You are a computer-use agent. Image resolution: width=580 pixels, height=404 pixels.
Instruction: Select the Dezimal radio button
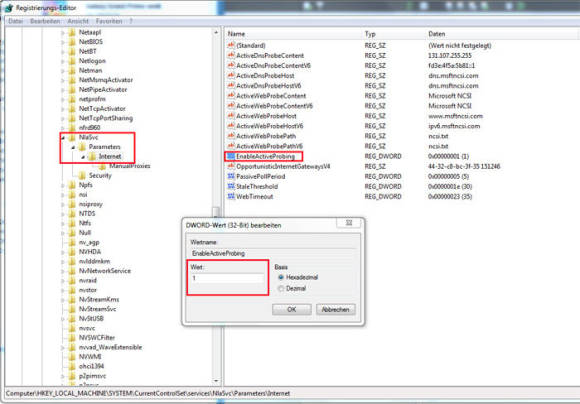click(x=281, y=288)
